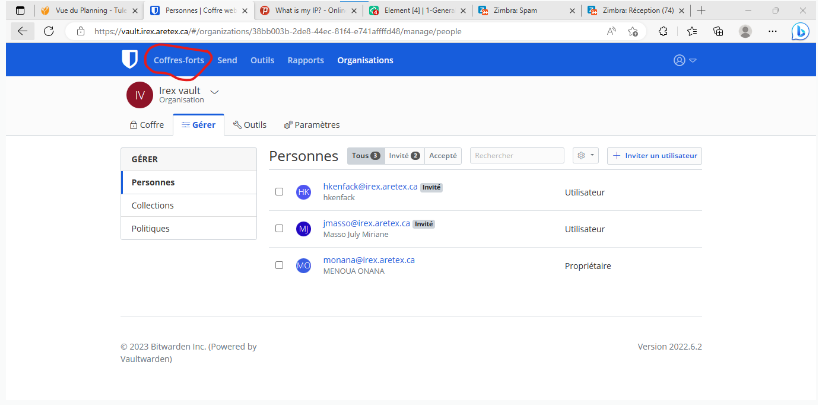
Task: Click the read aloud icon
Action: 611,31
